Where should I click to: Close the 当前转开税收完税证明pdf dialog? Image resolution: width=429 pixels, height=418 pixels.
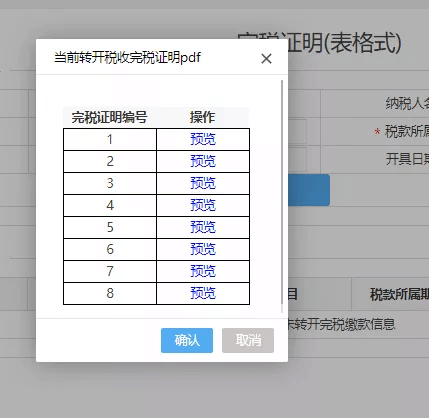[x=266, y=59]
